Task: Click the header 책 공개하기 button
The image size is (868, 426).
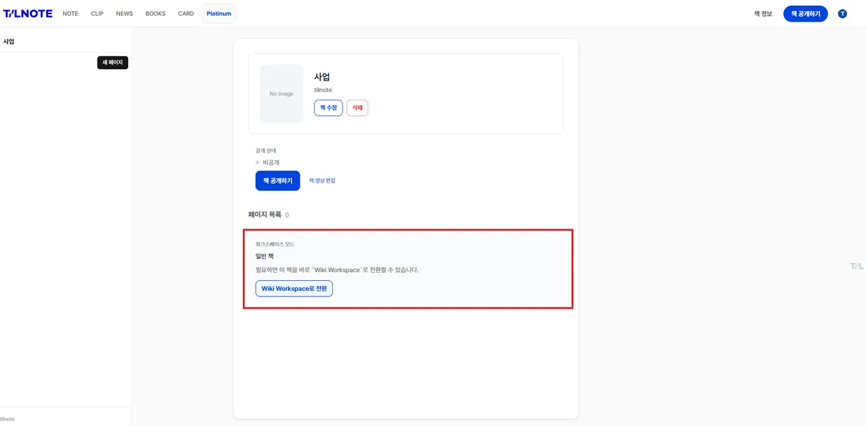Action: click(806, 14)
